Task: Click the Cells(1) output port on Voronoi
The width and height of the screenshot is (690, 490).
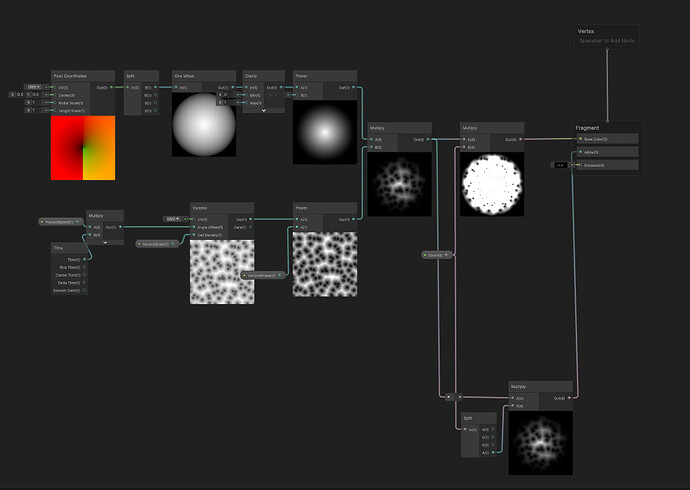Action: click(250, 227)
